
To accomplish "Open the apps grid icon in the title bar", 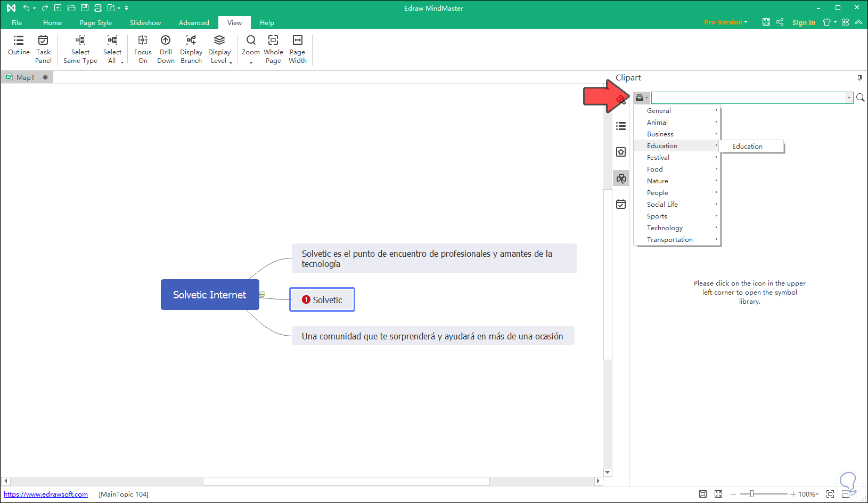I will tap(846, 22).
